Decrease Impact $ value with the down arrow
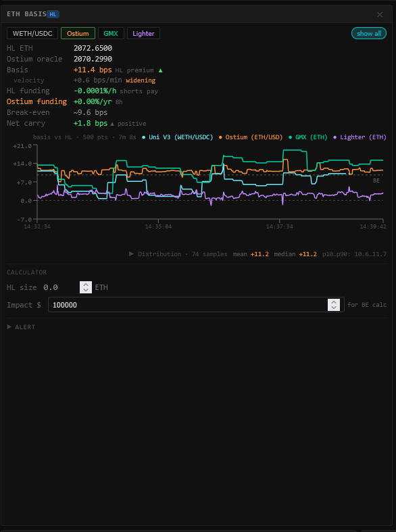This screenshot has width=396, height=532. [334, 308]
